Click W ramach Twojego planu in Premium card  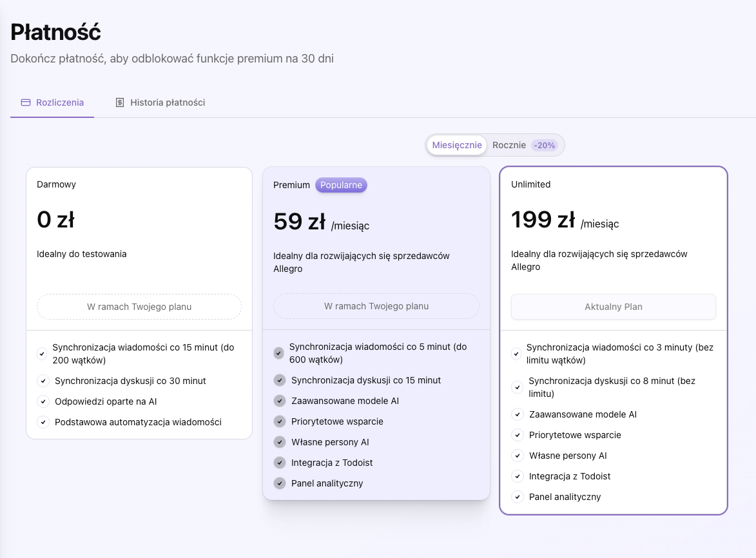[x=376, y=306]
